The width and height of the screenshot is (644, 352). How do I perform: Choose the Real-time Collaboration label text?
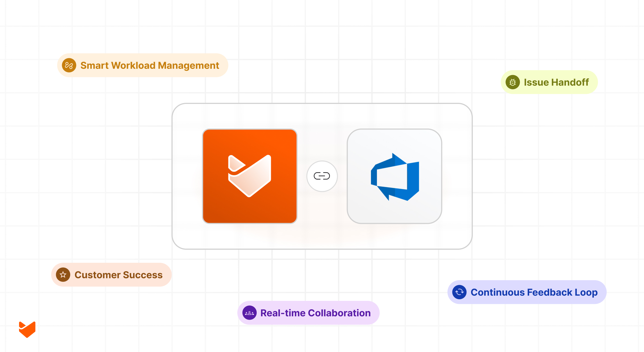tap(315, 313)
